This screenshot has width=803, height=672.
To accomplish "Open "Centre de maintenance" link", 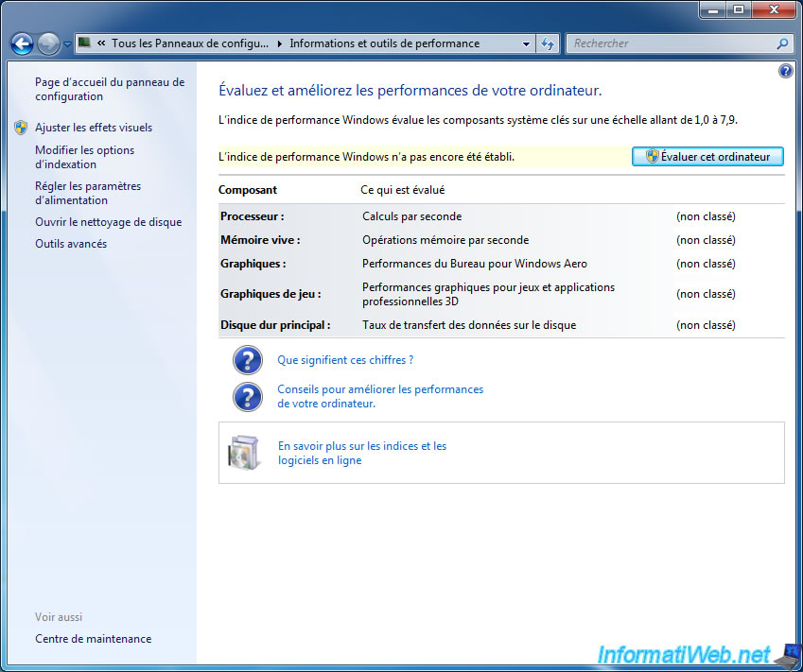I will 93,639.
